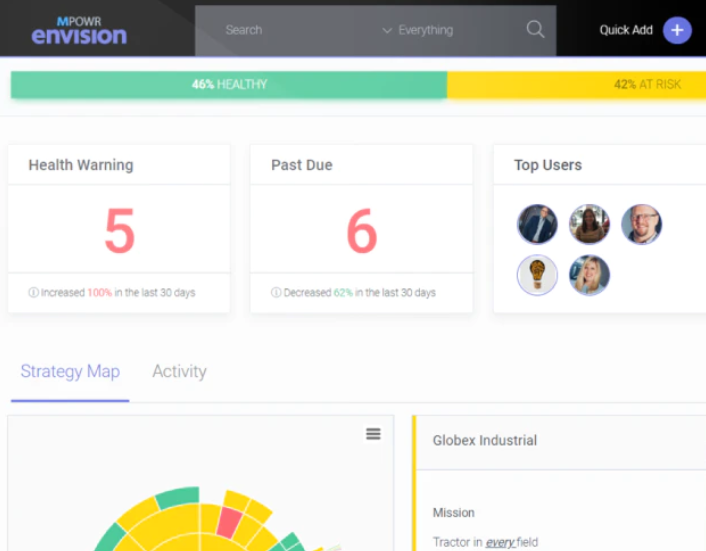Switch to the Activity tab

coord(179,372)
